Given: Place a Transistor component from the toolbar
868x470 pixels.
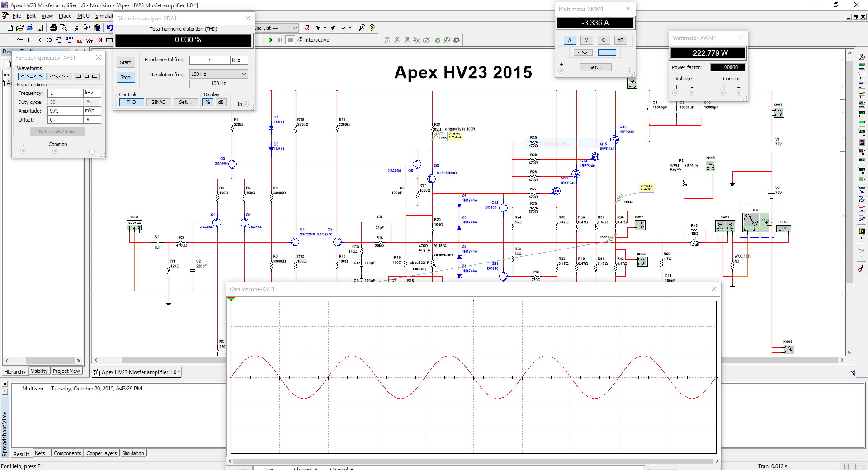Looking at the screenshot, I should pos(40,40).
